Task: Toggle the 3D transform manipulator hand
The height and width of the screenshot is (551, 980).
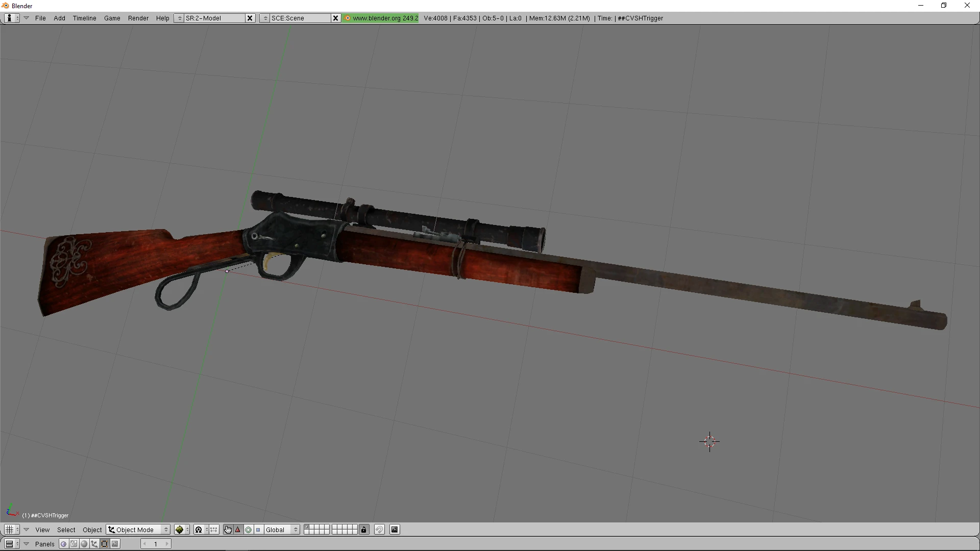Action: pos(228,530)
